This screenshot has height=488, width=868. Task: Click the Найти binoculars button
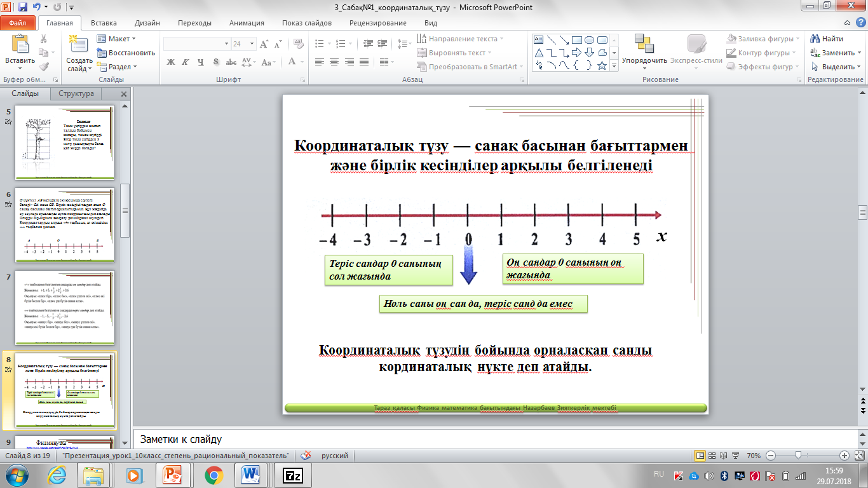click(x=825, y=39)
